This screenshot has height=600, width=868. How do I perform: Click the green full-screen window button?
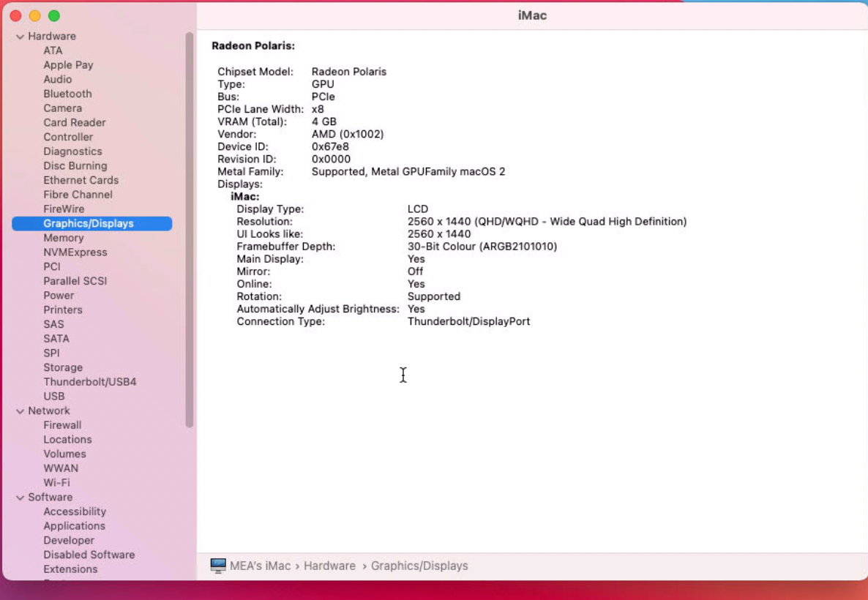pyautogui.click(x=53, y=15)
